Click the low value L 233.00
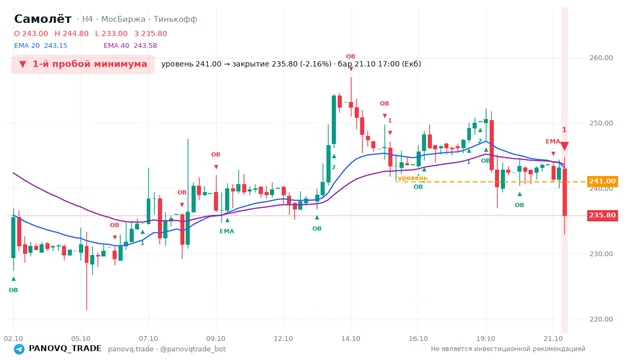640x360 pixels. [x=111, y=33]
